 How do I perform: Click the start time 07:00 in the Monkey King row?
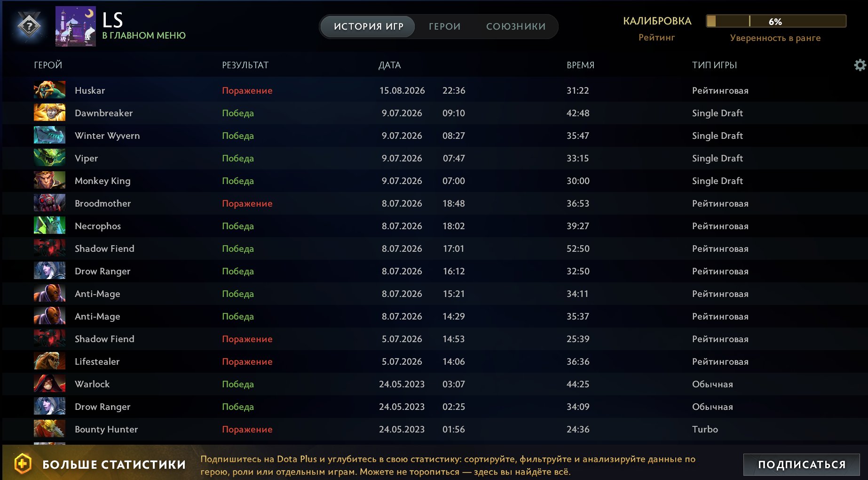pos(453,181)
